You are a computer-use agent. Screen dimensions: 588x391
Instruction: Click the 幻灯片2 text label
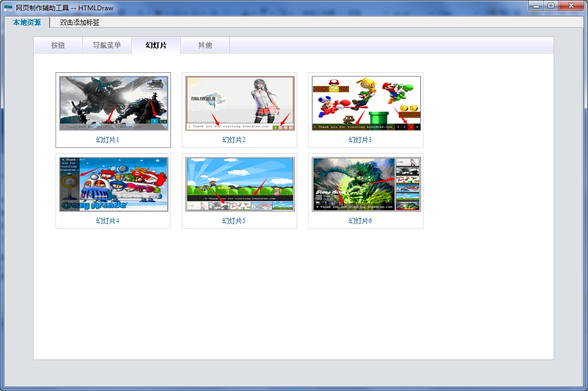pyautogui.click(x=234, y=140)
